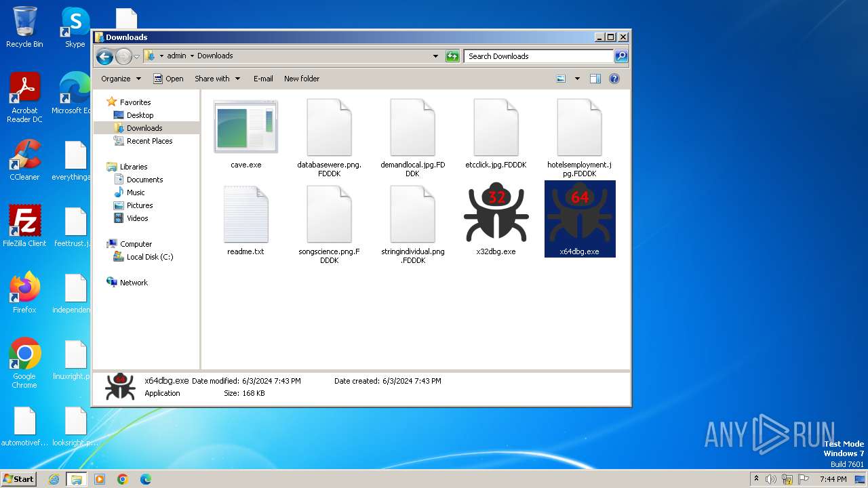This screenshot has height=488, width=868.
Task: Click the volume tray icon
Action: point(771,479)
